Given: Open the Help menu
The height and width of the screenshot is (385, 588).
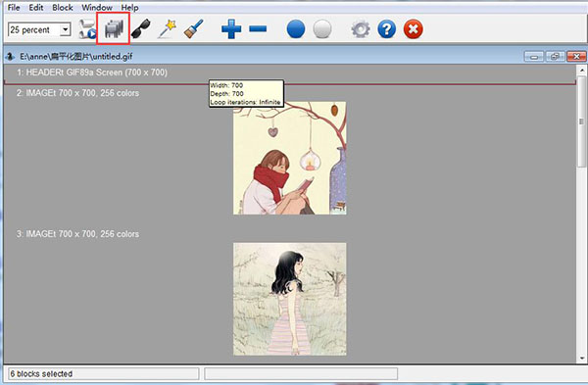Looking at the screenshot, I should click(129, 8).
